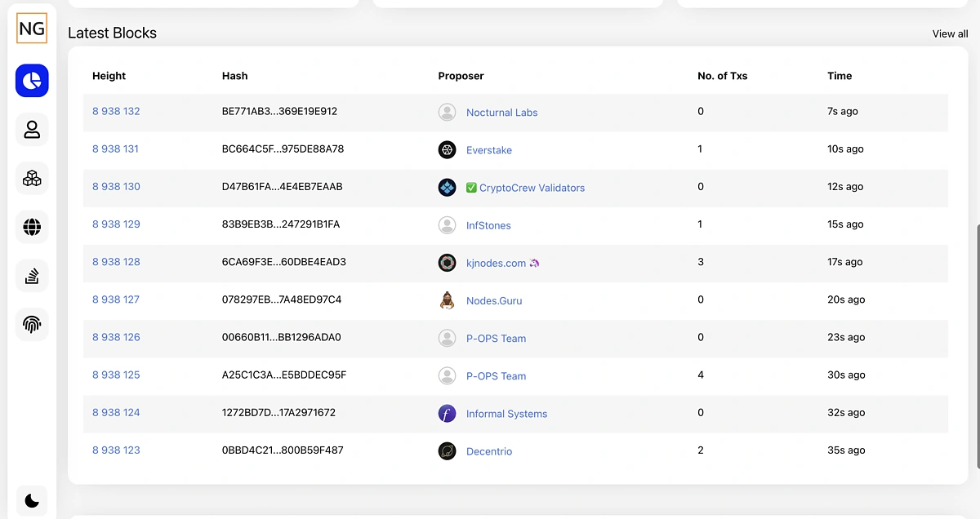The width and height of the screenshot is (980, 519).
Task: Open governance via the stacked-documents sidebar icon
Action: click(x=31, y=275)
